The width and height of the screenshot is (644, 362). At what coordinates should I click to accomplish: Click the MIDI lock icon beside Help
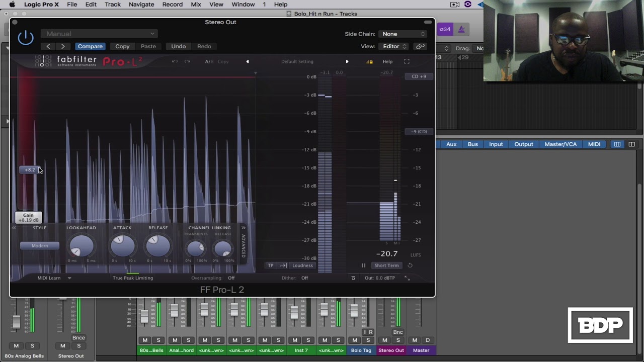click(x=370, y=61)
